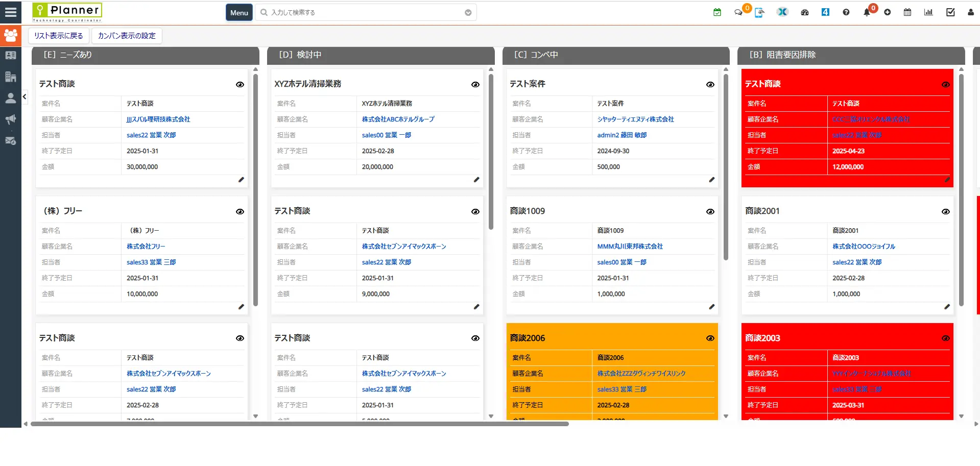
Task: Toggle eye icon on 商談2001 card
Action: point(946,212)
